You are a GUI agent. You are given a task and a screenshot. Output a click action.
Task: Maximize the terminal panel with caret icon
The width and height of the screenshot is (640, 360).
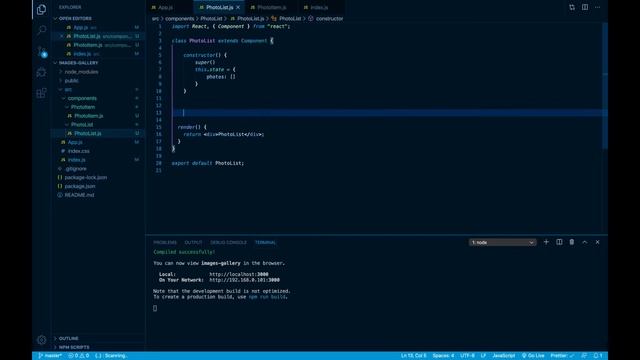tap(584, 242)
